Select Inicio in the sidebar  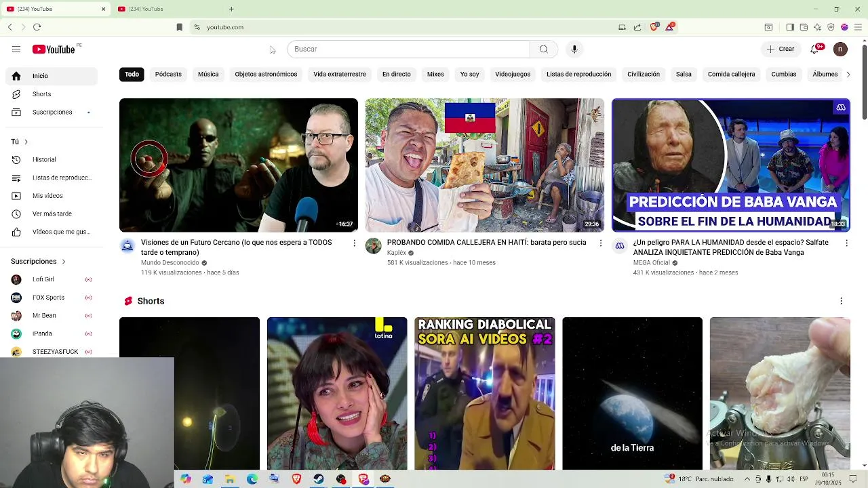pos(52,76)
